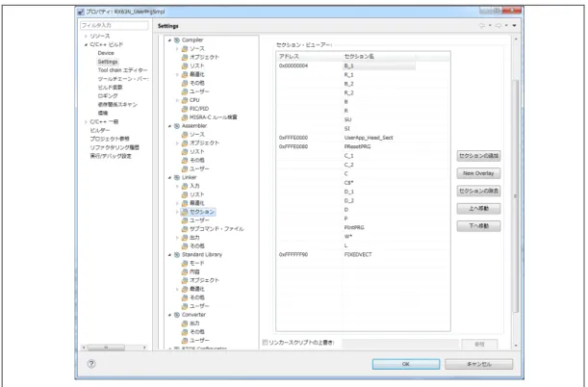Expand the リソース node in left tree
Image resolution: width=588 pixels, height=387 pixels.
(86, 36)
